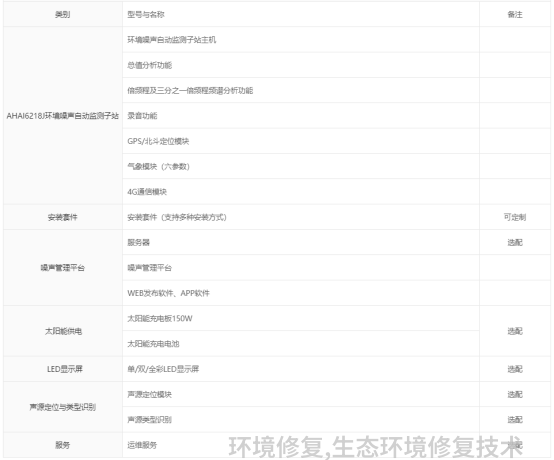
Task: Select the 气象模块（六参数） entry
Action: (301, 166)
